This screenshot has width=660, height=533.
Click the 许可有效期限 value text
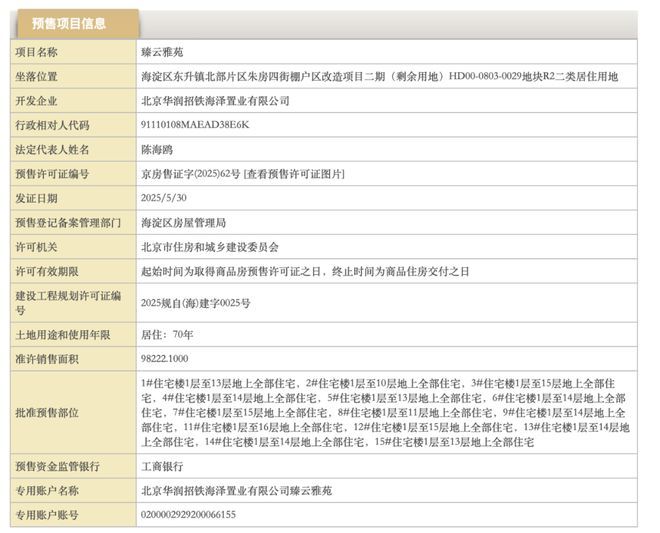click(305, 271)
